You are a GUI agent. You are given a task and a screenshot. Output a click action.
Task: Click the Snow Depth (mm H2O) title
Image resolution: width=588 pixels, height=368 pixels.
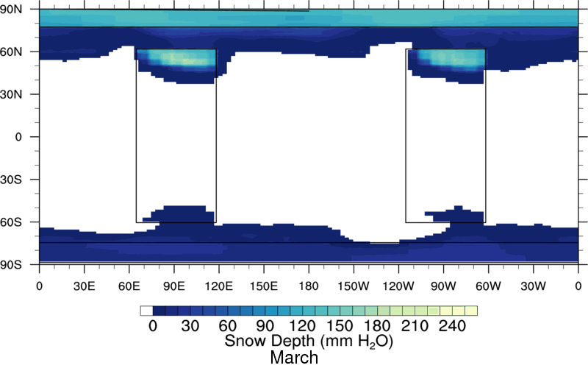[309, 342]
